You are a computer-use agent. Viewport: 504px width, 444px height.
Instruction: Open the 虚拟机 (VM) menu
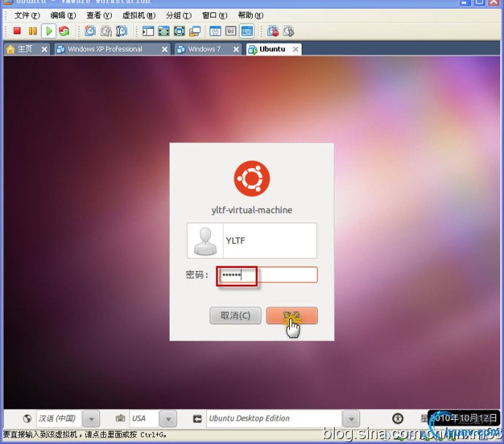coord(139,15)
